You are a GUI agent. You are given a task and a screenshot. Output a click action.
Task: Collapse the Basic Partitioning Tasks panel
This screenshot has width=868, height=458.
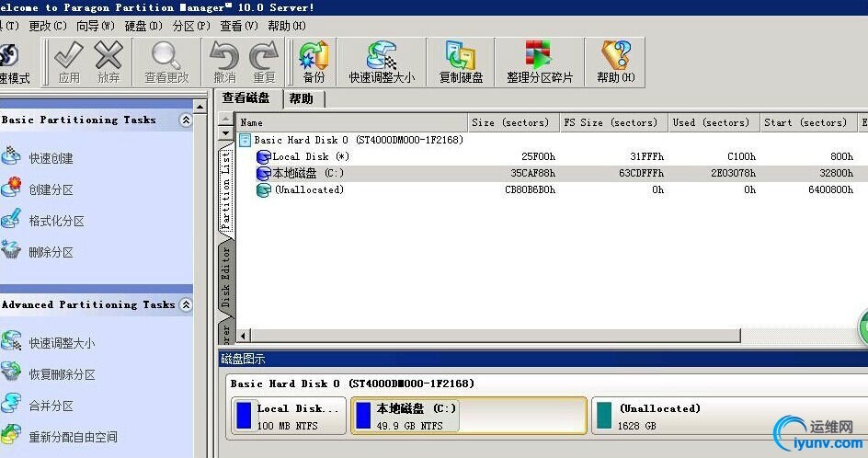pyautogui.click(x=186, y=120)
